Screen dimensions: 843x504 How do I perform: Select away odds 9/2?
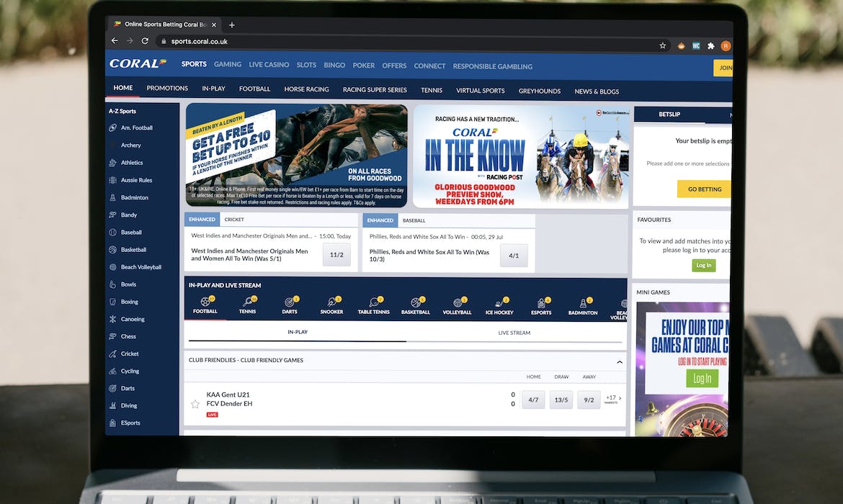(589, 400)
